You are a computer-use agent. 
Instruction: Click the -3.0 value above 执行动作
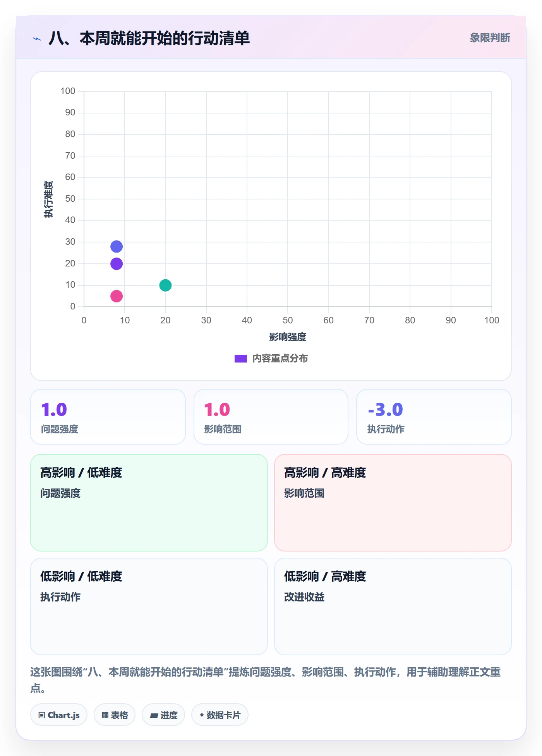386,410
